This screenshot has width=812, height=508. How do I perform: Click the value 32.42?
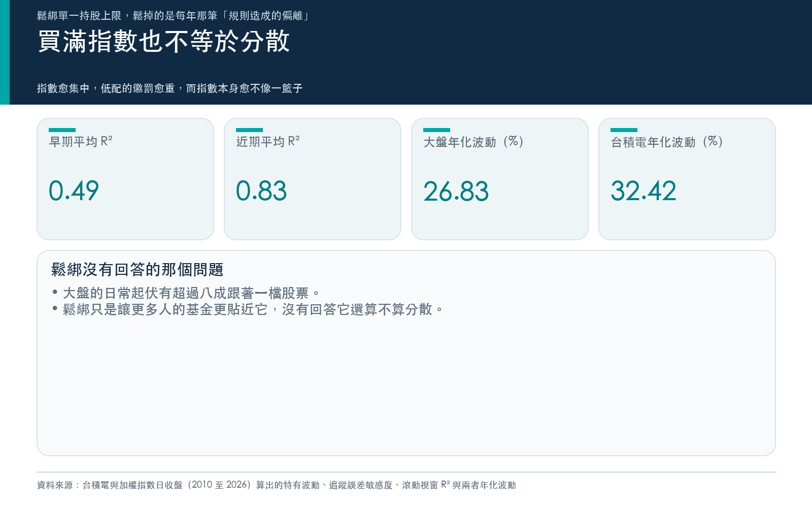644,191
